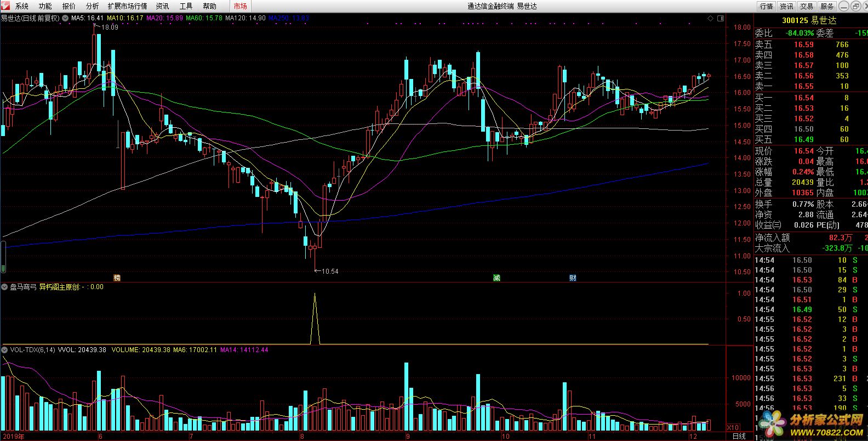Click the 易世达(日线.前复权) chart title
The image size is (868, 441).
coord(30,18)
